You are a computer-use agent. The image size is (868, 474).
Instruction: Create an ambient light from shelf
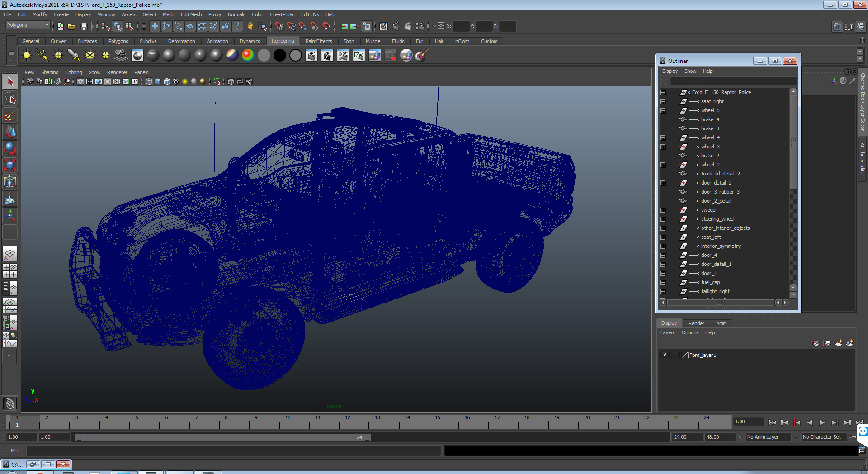[27, 56]
